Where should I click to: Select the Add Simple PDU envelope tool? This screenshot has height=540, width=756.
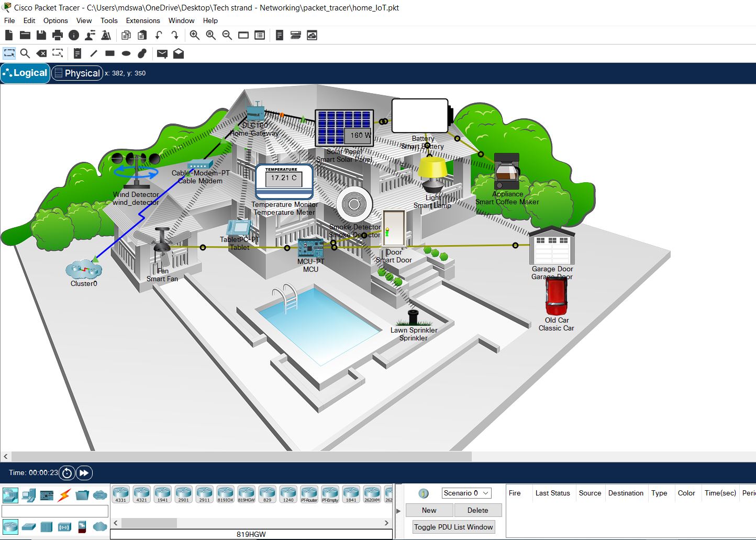point(162,53)
